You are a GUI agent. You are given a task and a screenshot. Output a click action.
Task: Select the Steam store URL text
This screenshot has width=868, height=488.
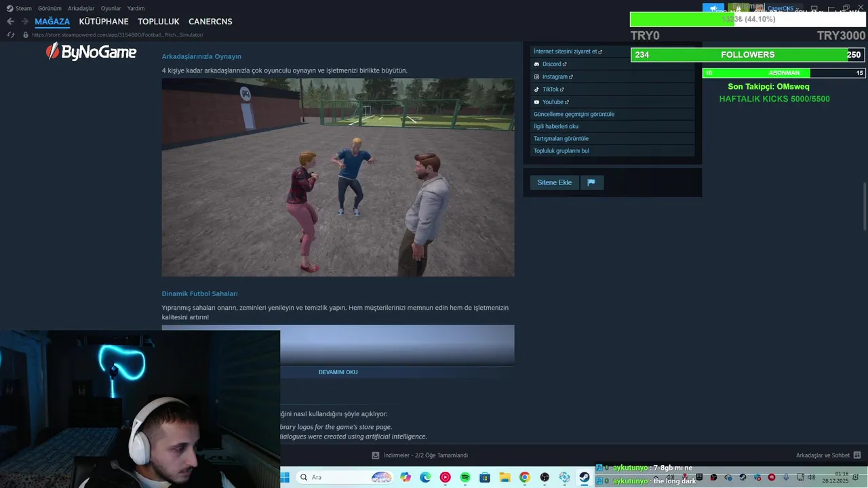coord(117,35)
